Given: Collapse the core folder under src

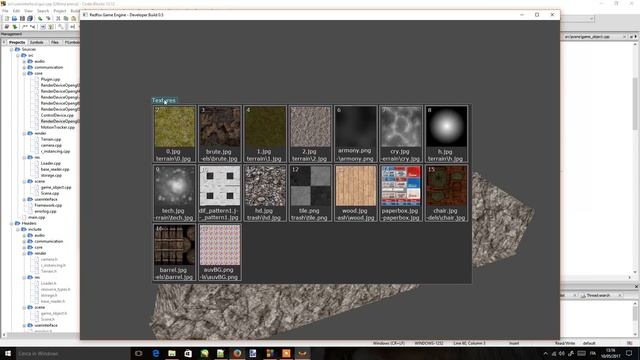Looking at the screenshot, I should (24, 73).
